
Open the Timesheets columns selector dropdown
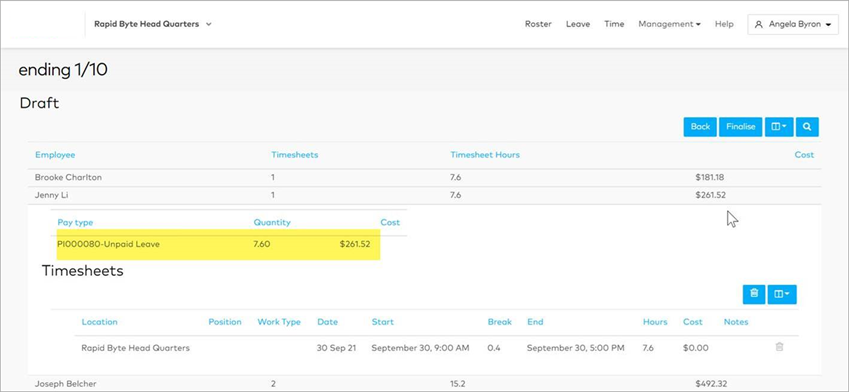[782, 294]
